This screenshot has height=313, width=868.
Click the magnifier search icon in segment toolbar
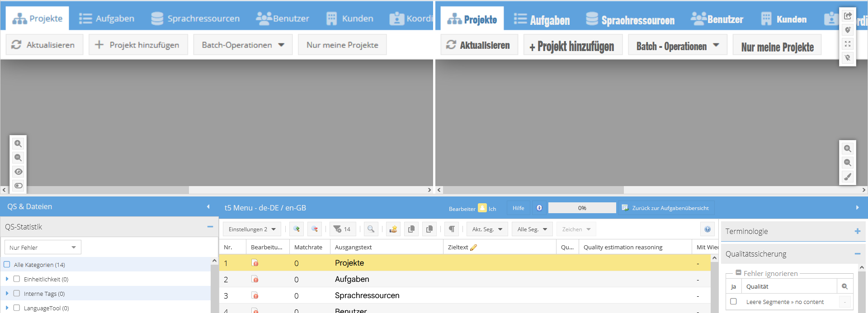[371, 229]
